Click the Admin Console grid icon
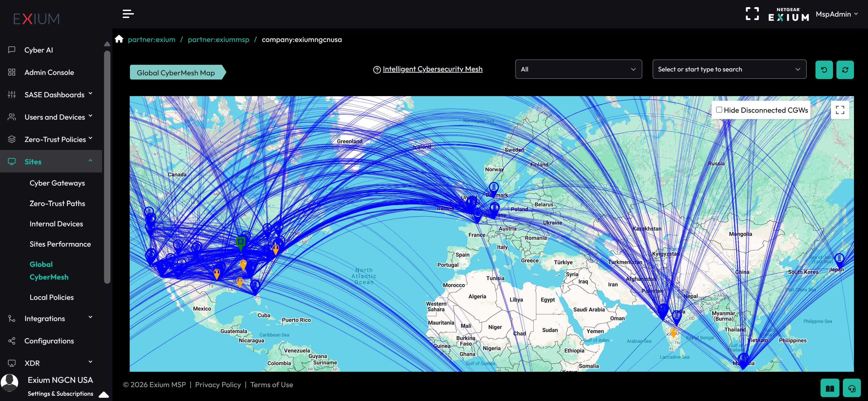 tap(12, 72)
